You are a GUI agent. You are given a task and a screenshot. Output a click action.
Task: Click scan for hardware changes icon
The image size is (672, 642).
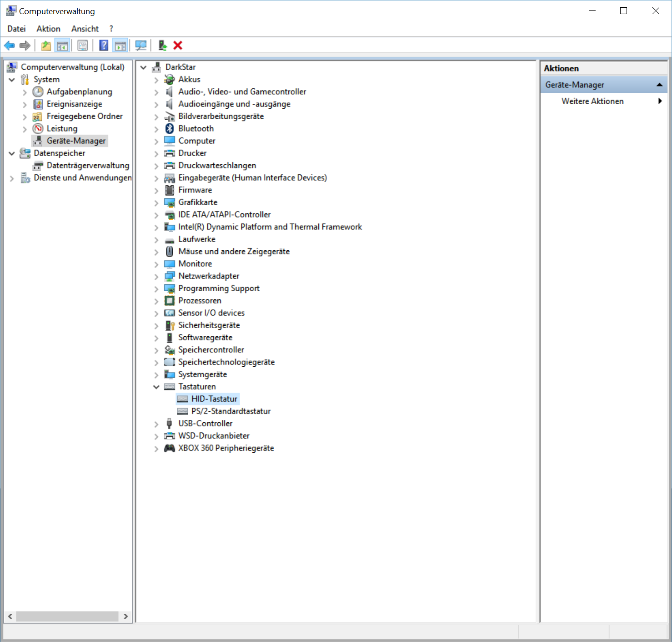click(141, 45)
